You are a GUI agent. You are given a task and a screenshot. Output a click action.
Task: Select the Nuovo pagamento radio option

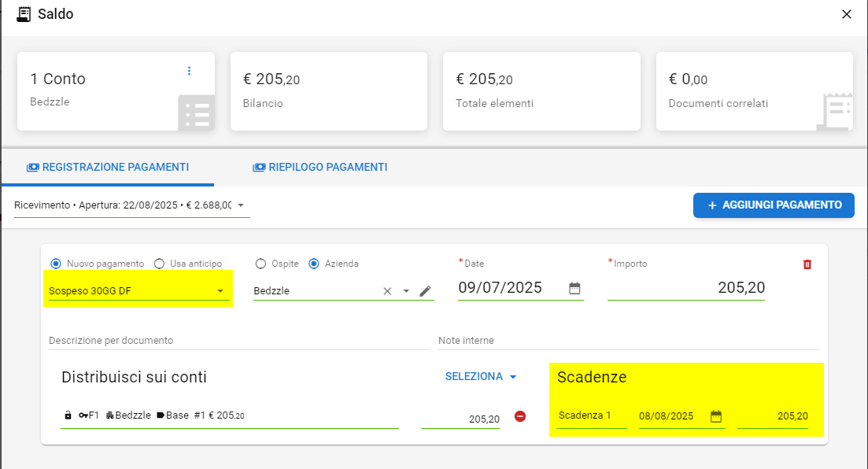pyautogui.click(x=56, y=264)
